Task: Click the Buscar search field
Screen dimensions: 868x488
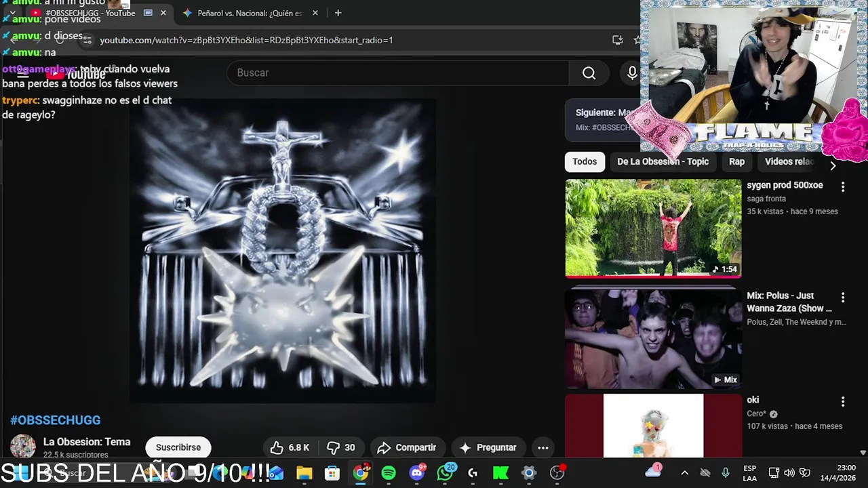Action: click(398, 73)
